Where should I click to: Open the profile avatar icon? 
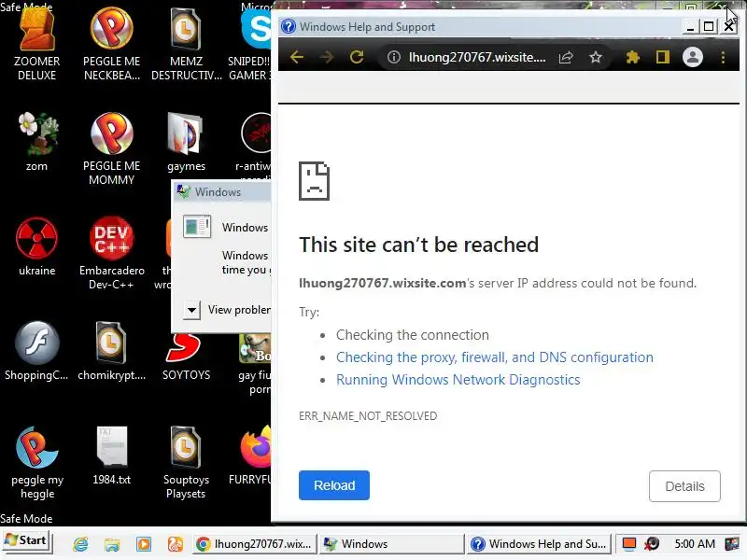click(x=693, y=57)
